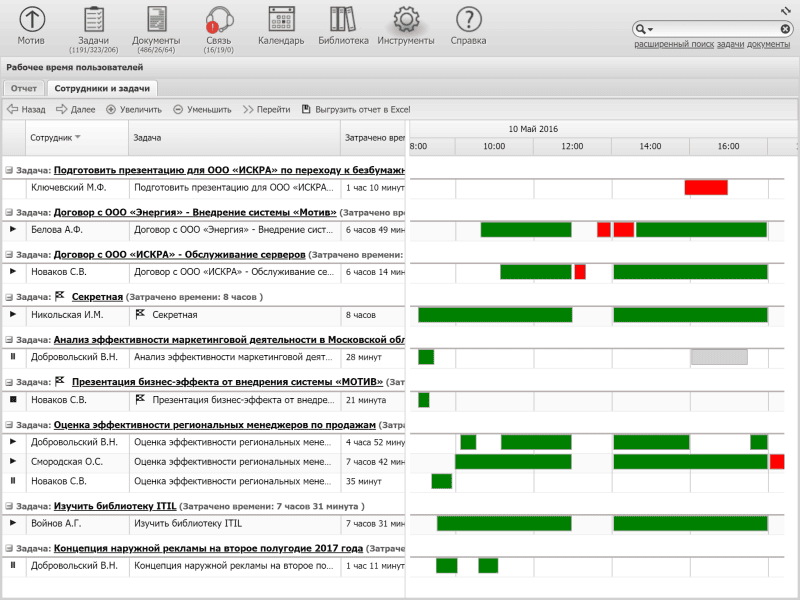Click the Мотив home arrow icon

(32, 19)
